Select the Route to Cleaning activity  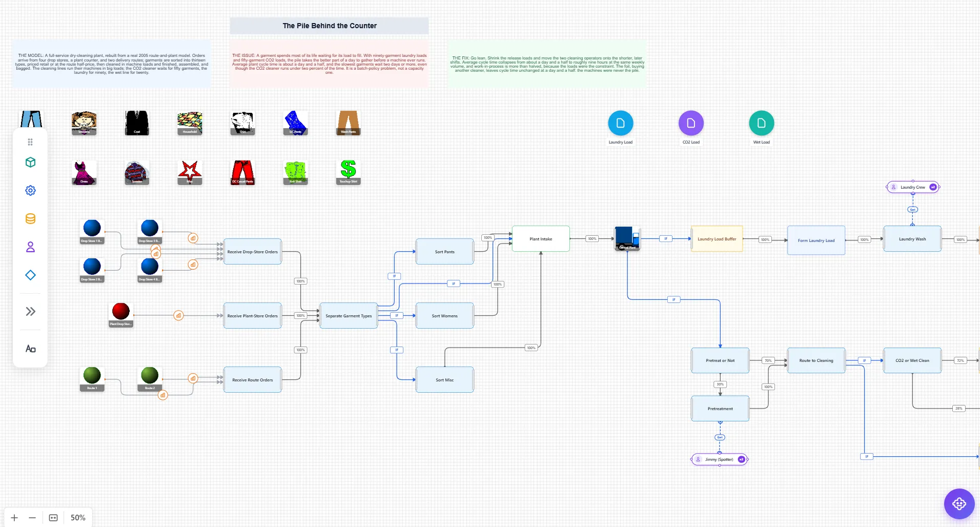point(816,360)
